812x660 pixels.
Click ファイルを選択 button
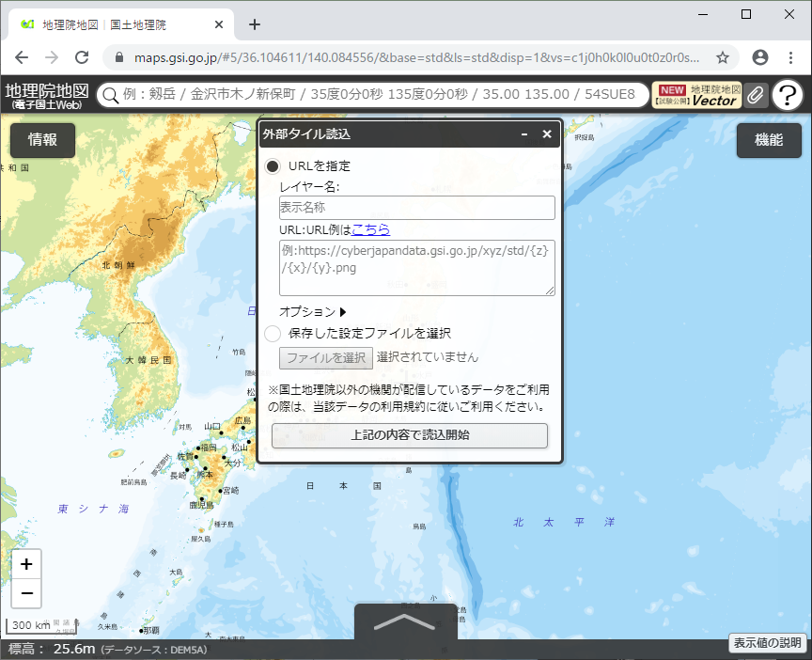(x=326, y=358)
